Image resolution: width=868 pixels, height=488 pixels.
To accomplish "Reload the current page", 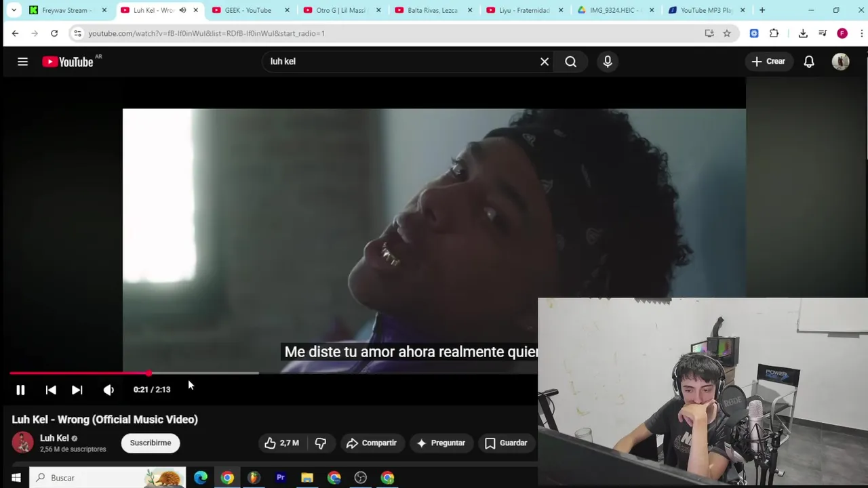I will tap(54, 33).
